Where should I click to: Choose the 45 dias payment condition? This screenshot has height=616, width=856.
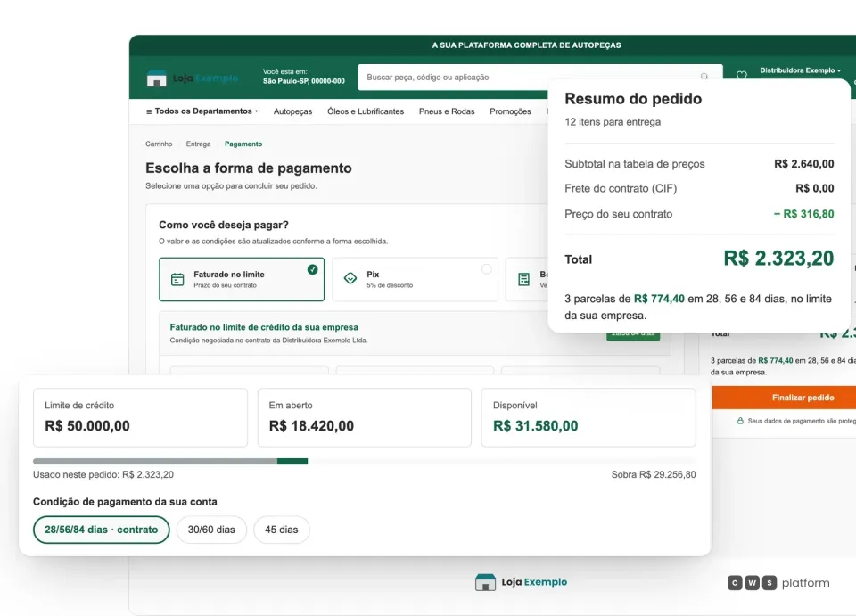pyautogui.click(x=281, y=530)
